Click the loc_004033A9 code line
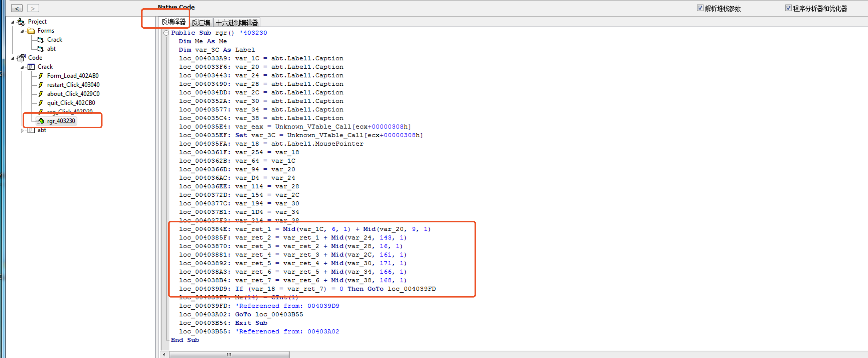Image resolution: width=868 pixels, height=358 pixels. [x=261, y=58]
